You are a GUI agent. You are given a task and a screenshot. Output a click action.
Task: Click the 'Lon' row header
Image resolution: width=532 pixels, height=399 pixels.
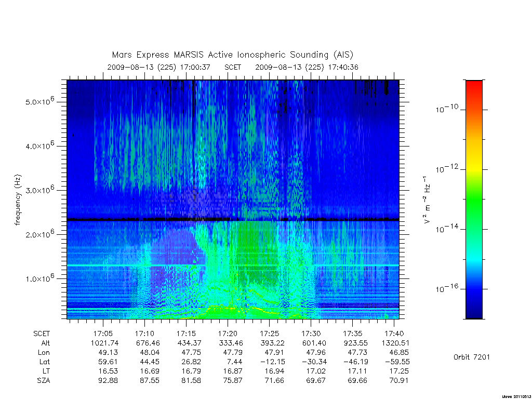pos(44,353)
